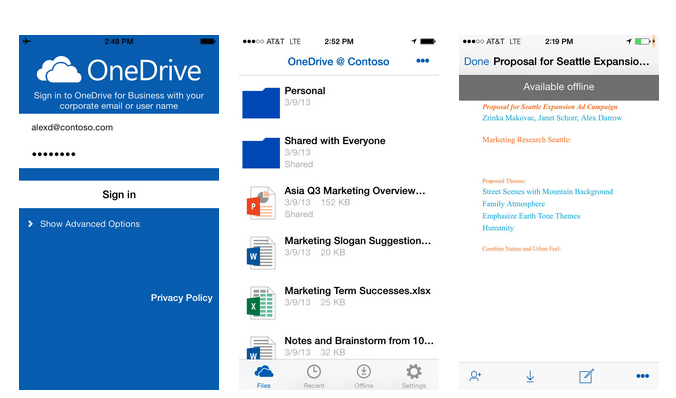Open the Shared with Everyone folder icon
Image resolution: width=676 pixels, height=398 pixels.
pos(261,153)
